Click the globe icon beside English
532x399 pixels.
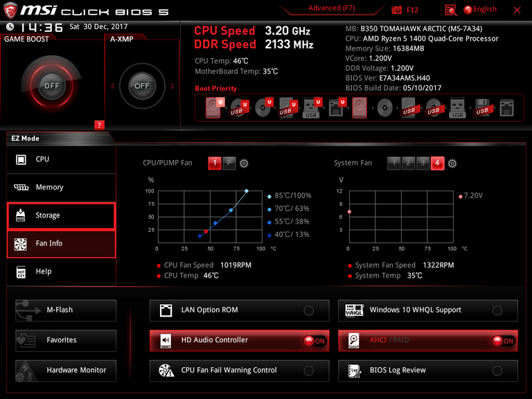tap(468, 10)
